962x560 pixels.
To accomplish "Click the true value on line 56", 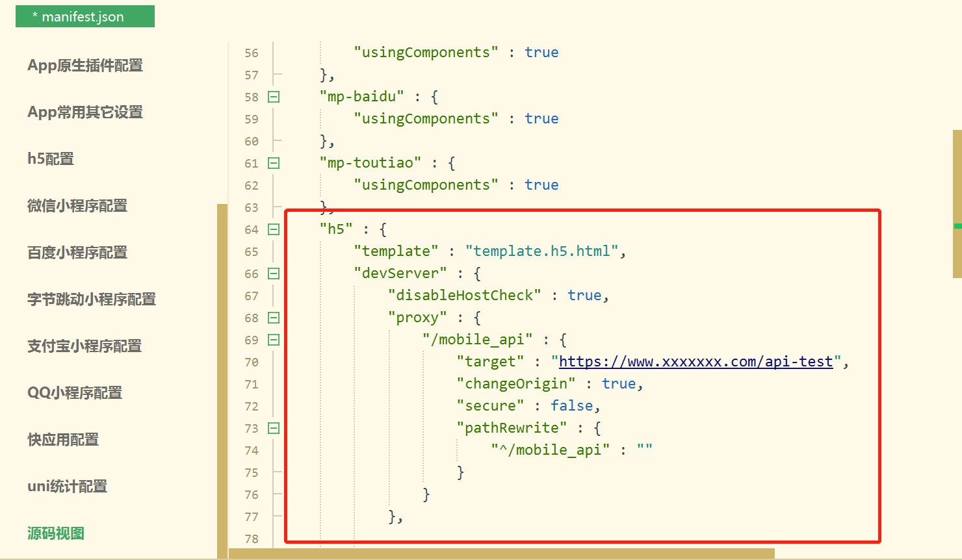I will click(x=541, y=53).
